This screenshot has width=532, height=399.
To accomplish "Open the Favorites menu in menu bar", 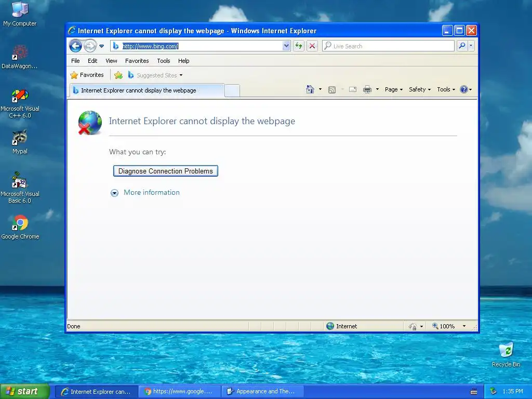I will pos(137,61).
